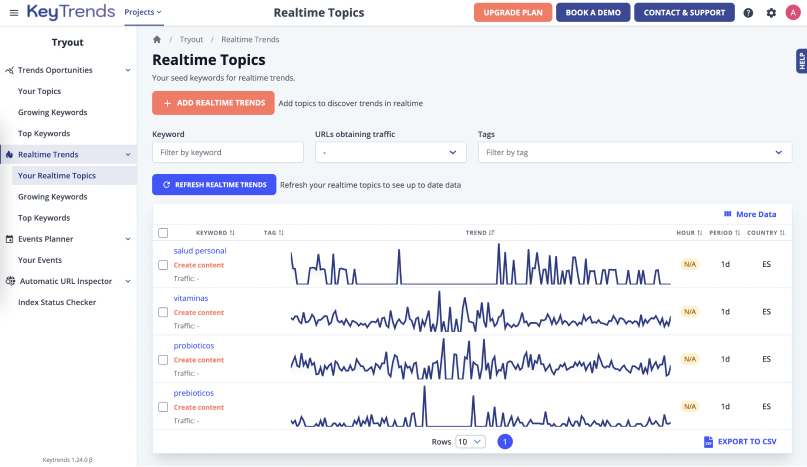Open Growing Keywords under Realtime Trends
The image size is (807, 467).
(x=52, y=197)
